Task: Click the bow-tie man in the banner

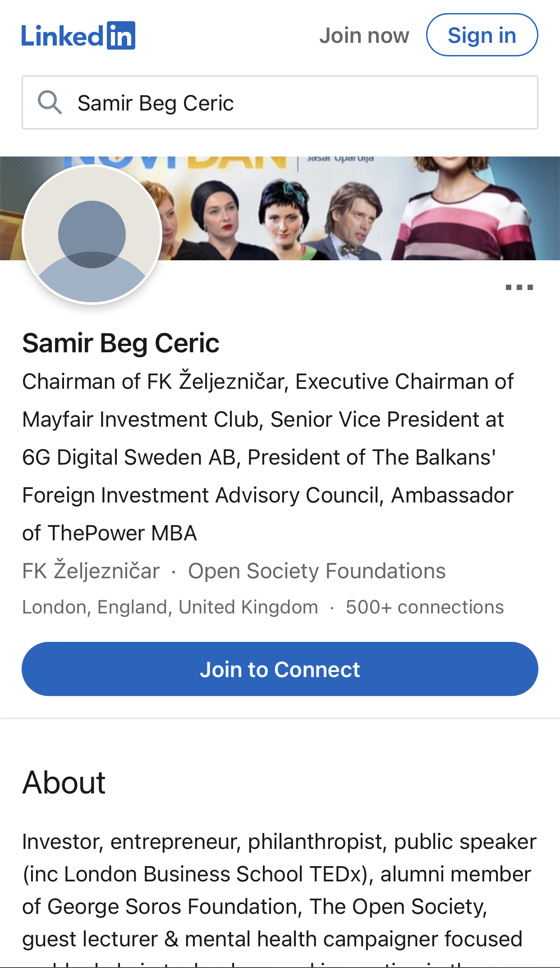Action: point(354,220)
